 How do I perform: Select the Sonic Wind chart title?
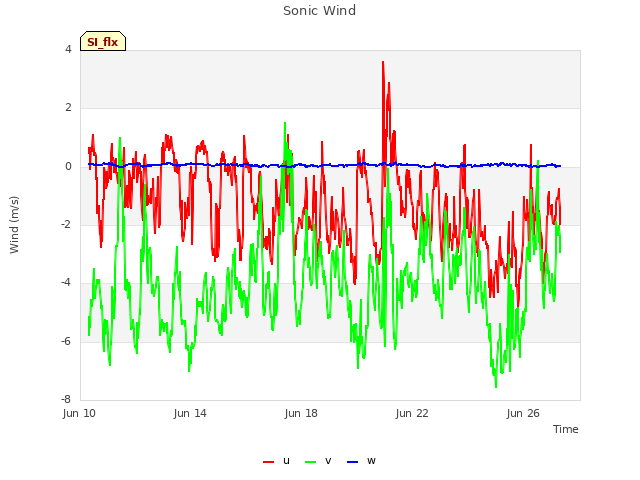[x=320, y=11]
